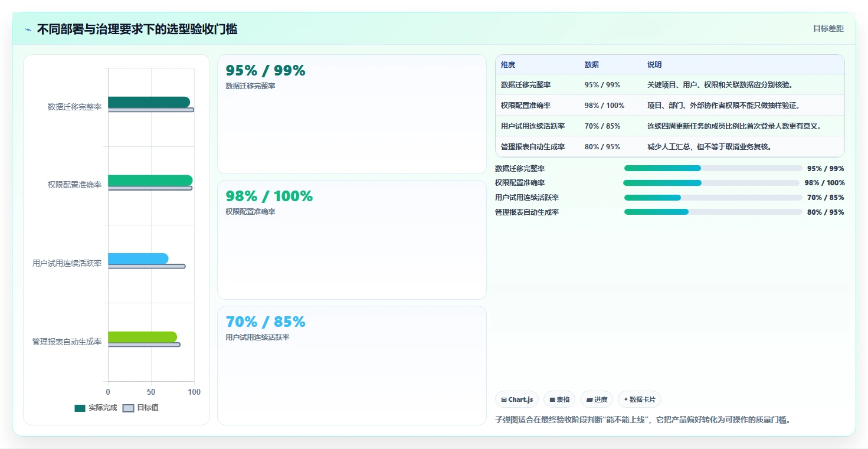868x449 pixels.
Task: Toggle the 目标值 legend item
Action: click(x=140, y=408)
